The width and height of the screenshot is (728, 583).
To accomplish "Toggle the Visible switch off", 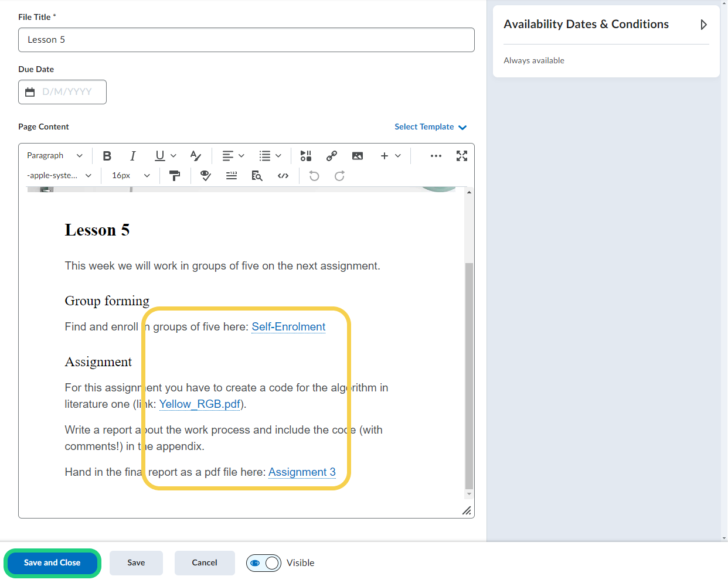I will point(264,563).
